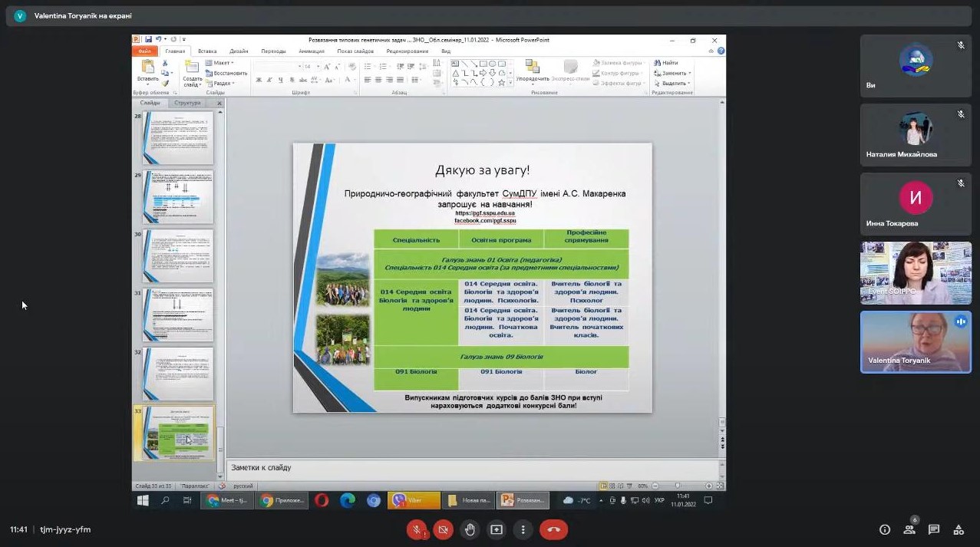Click the change case Aa icon

pos(329,80)
